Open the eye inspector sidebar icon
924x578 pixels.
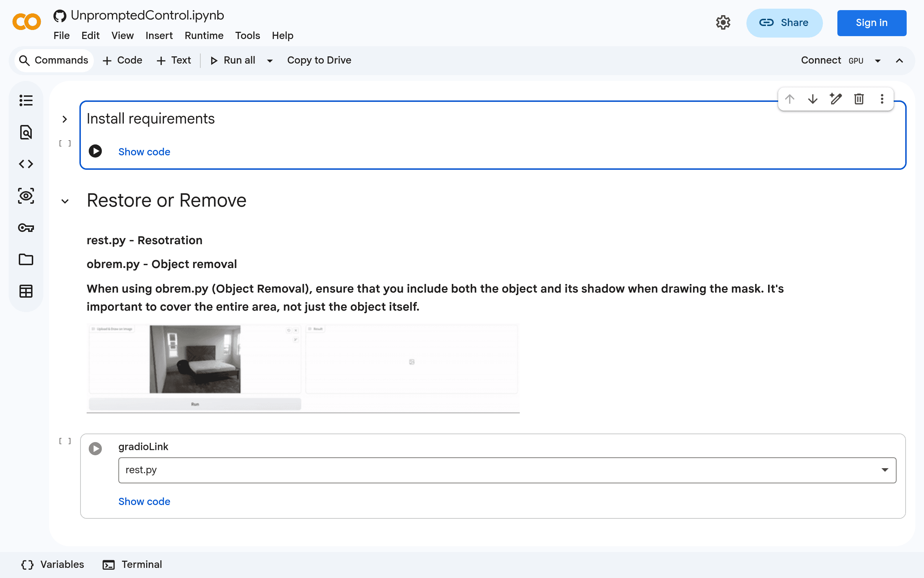point(26,196)
